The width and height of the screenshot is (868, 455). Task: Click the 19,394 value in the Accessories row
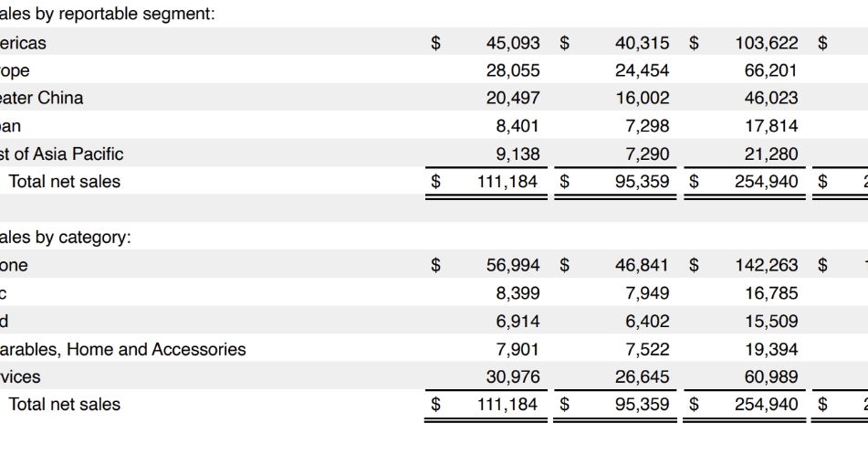771,350
